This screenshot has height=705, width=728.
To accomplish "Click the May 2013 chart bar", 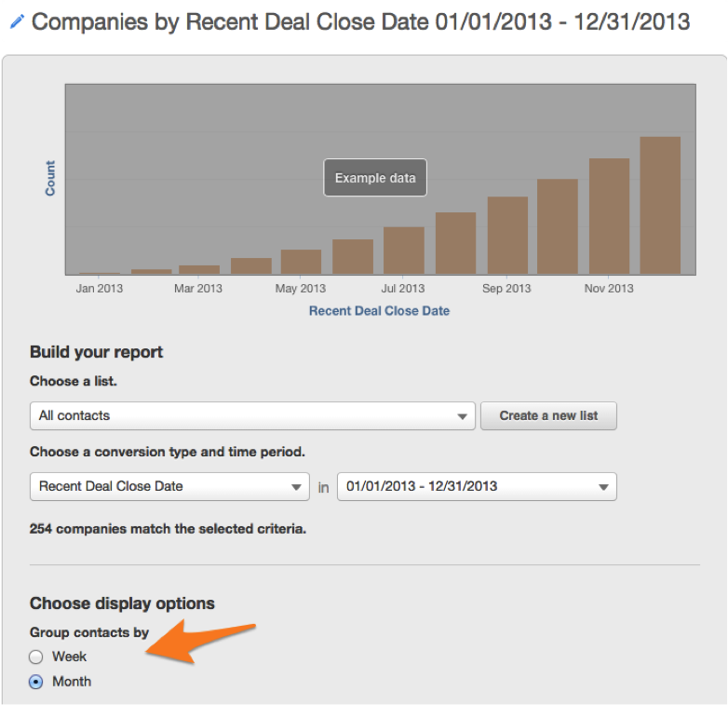I will click(302, 261).
